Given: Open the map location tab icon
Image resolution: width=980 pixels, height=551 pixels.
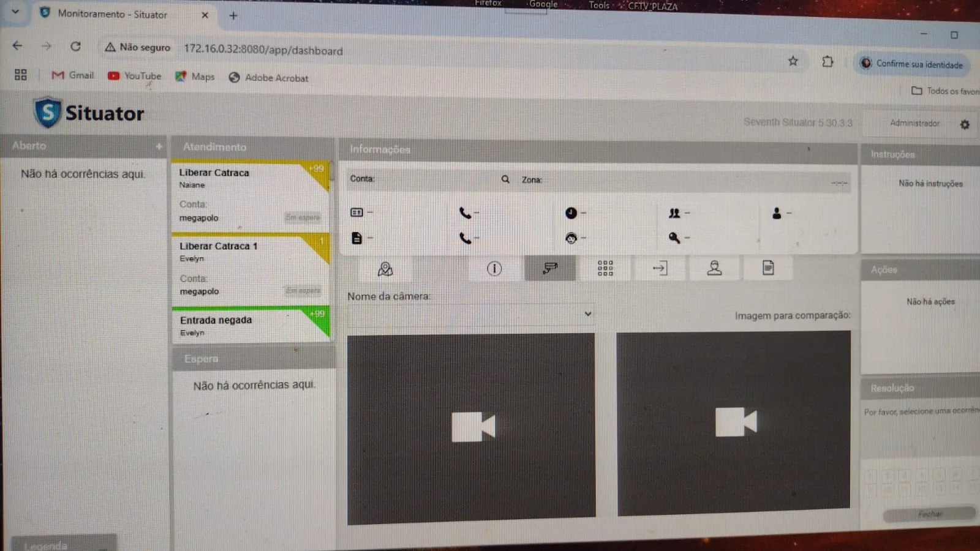Looking at the screenshot, I should (385, 269).
